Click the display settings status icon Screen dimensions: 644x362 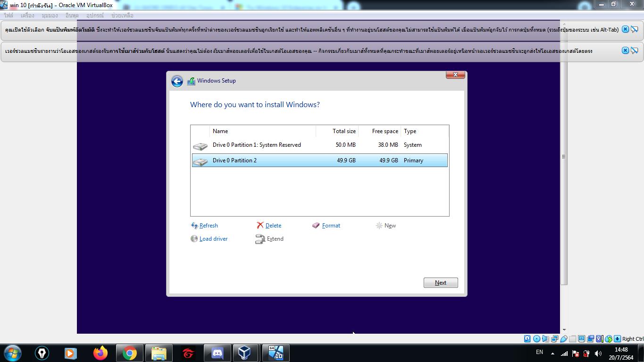pos(581,339)
